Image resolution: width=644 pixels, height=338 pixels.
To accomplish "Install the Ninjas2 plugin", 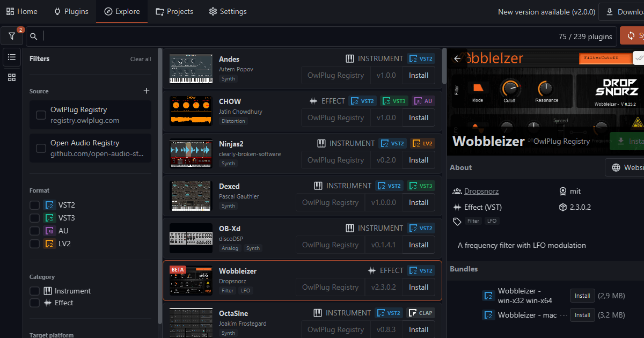I will 419,160.
